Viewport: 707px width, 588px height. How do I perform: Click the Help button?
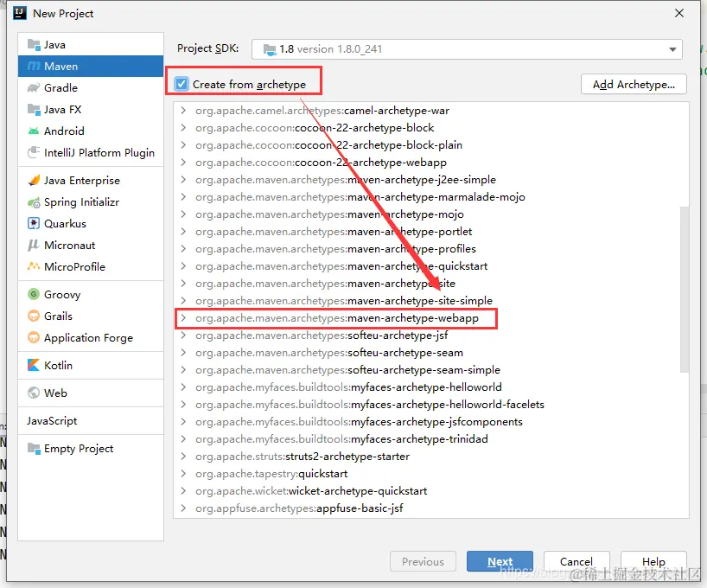[x=653, y=561]
